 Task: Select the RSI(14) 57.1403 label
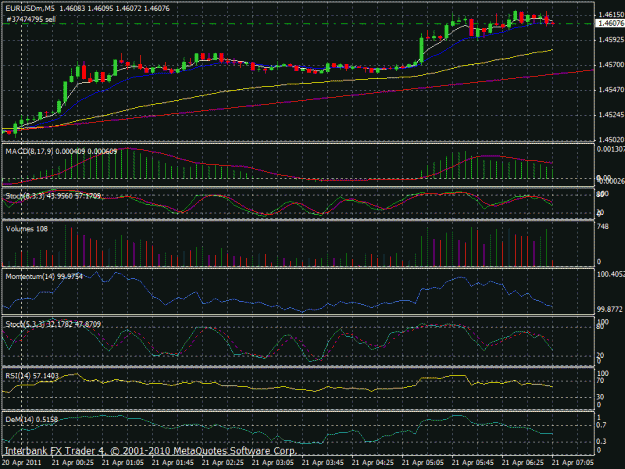click(x=32, y=375)
